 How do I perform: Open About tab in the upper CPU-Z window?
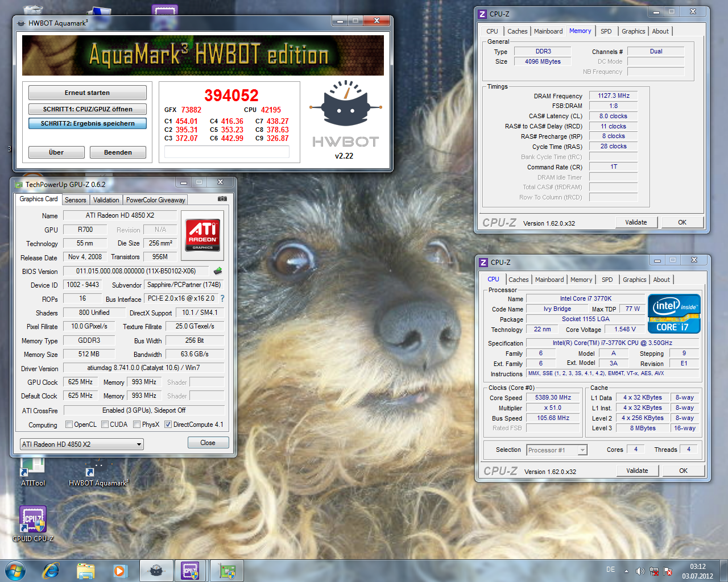[x=660, y=31]
